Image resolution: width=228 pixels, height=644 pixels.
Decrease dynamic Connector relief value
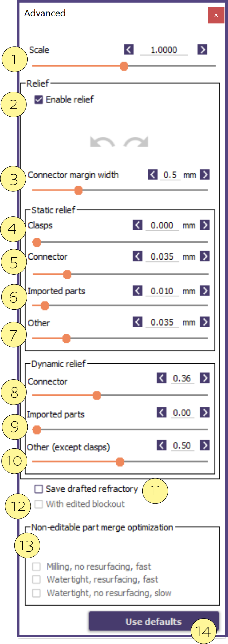(162, 378)
